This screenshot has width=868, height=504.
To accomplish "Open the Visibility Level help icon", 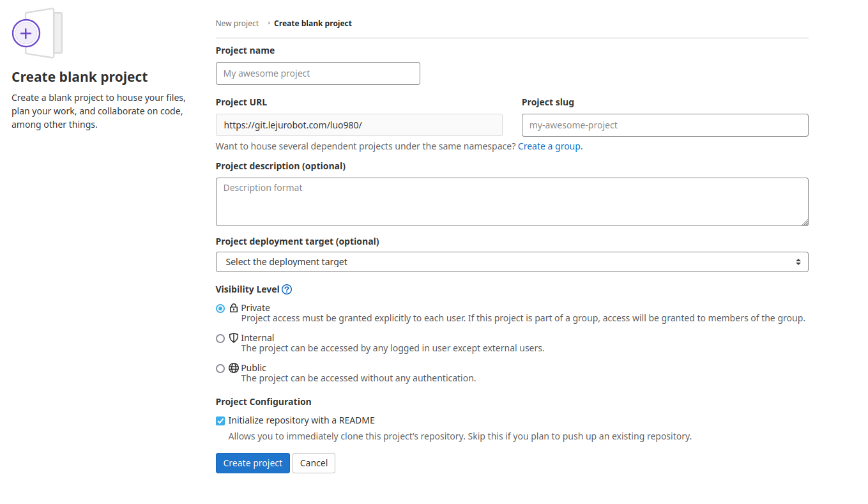I will click(x=287, y=289).
